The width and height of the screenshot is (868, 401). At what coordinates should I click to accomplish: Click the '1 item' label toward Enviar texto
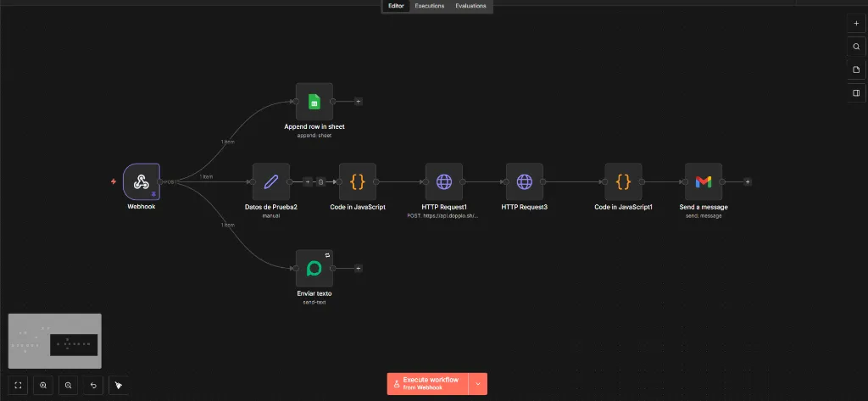pos(228,225)
